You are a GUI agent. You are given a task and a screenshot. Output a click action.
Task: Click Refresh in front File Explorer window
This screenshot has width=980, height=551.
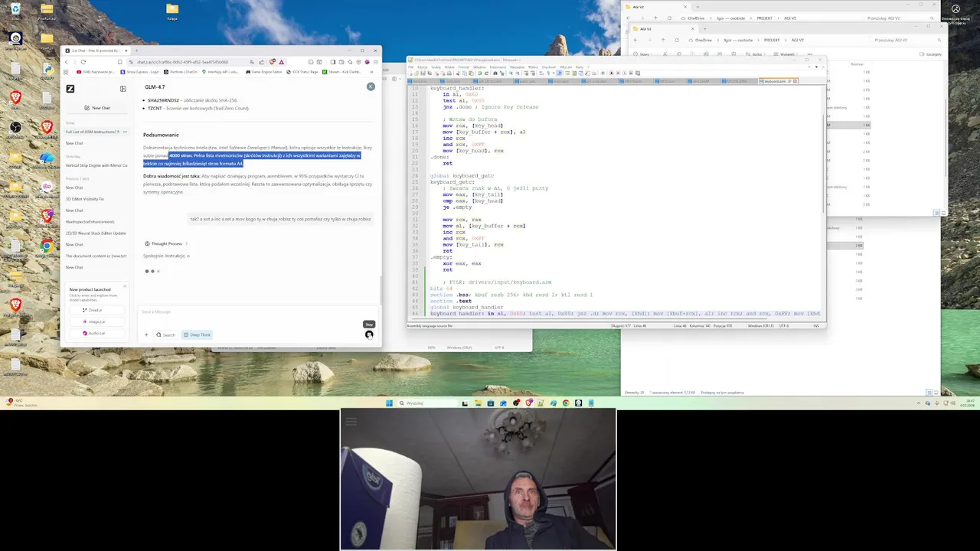point(677,40)
